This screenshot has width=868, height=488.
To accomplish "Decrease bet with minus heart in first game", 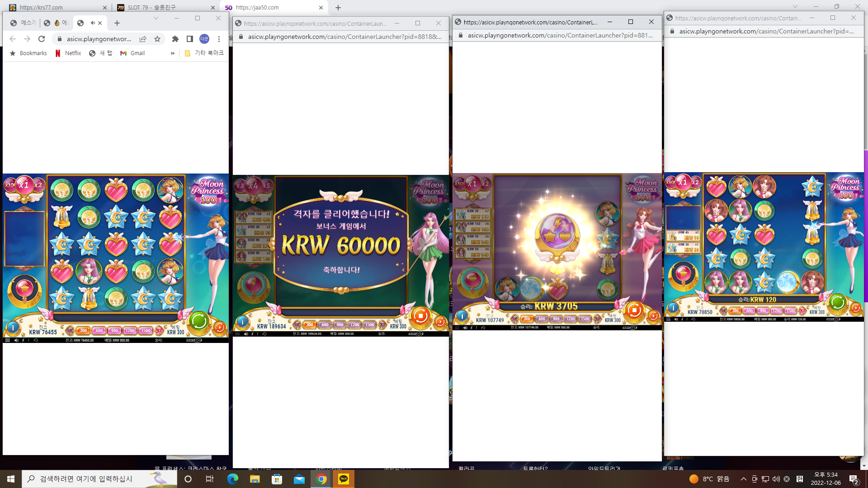I will point(70,331).
